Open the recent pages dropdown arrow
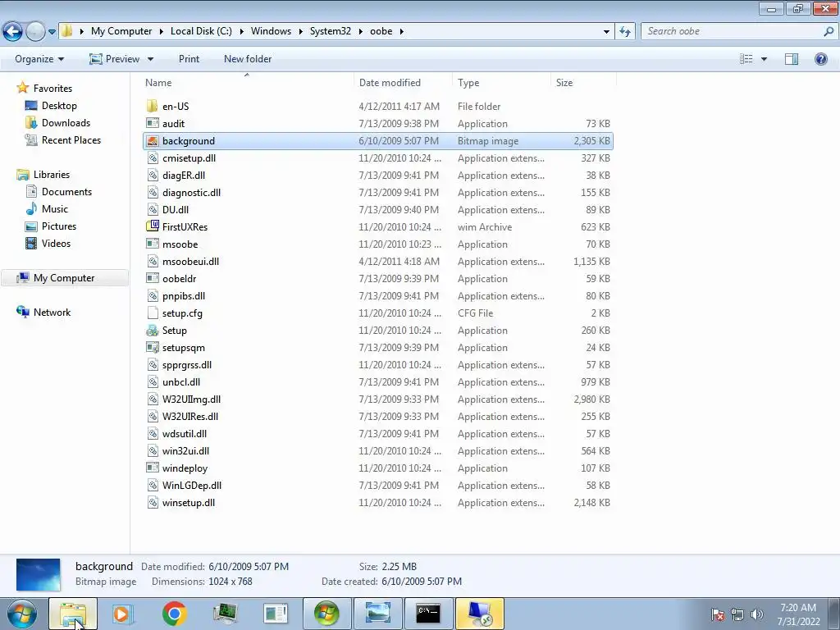This screenshot has height=630, width=840. 52,32
